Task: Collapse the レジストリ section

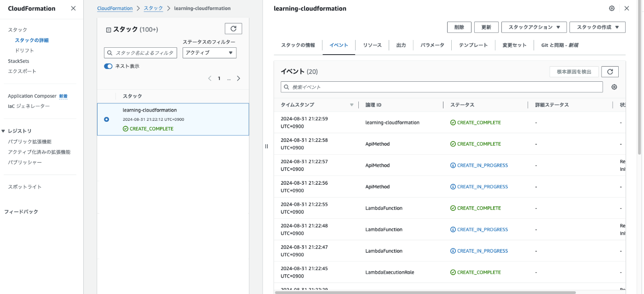Action: pos(3,131)
